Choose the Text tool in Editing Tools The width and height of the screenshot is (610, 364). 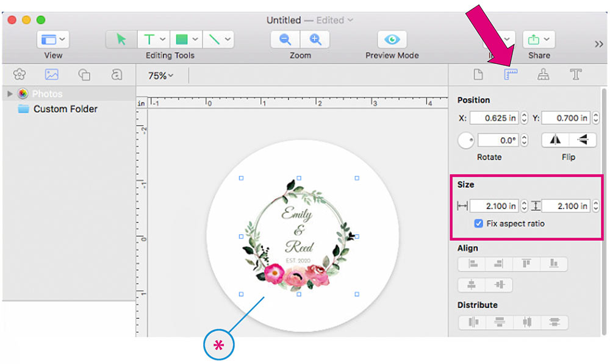(x=149, y=39)
